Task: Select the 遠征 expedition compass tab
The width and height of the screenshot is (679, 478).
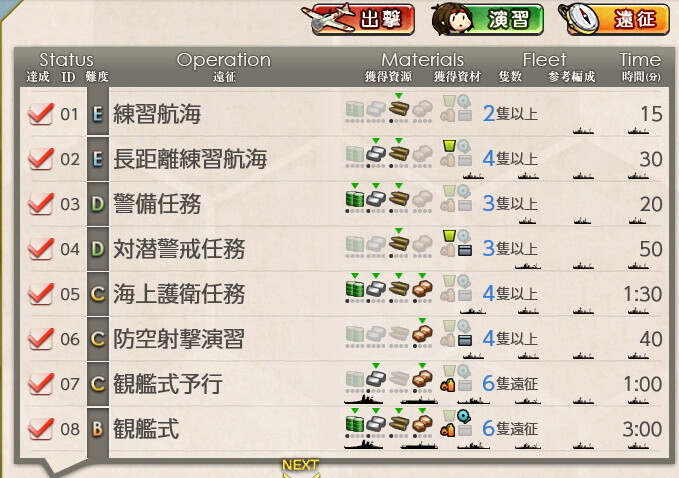Action: pos(614,19)
